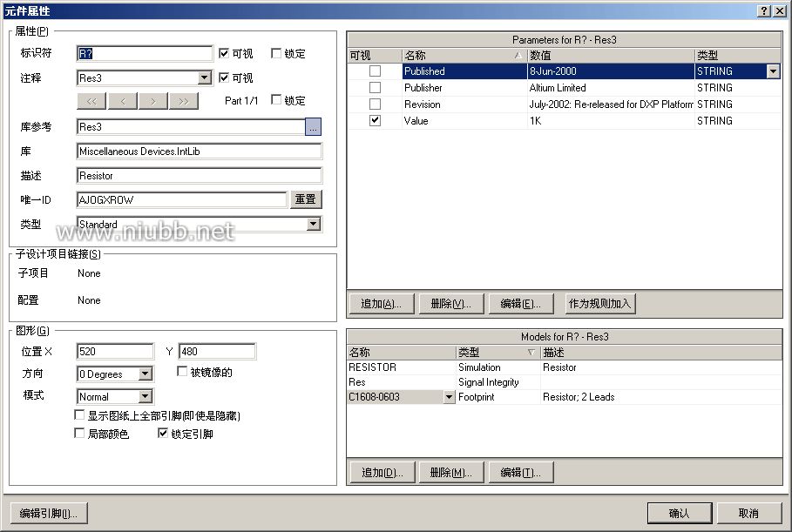The width and height of the screenshot is (792, 532).
Task: Click the help question mark in title bar
Action: (764, 10)
